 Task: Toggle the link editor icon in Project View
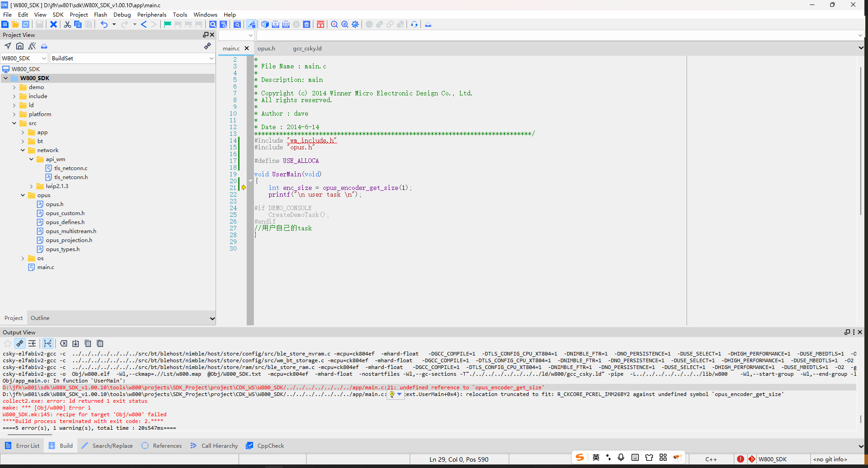point(207,46)
